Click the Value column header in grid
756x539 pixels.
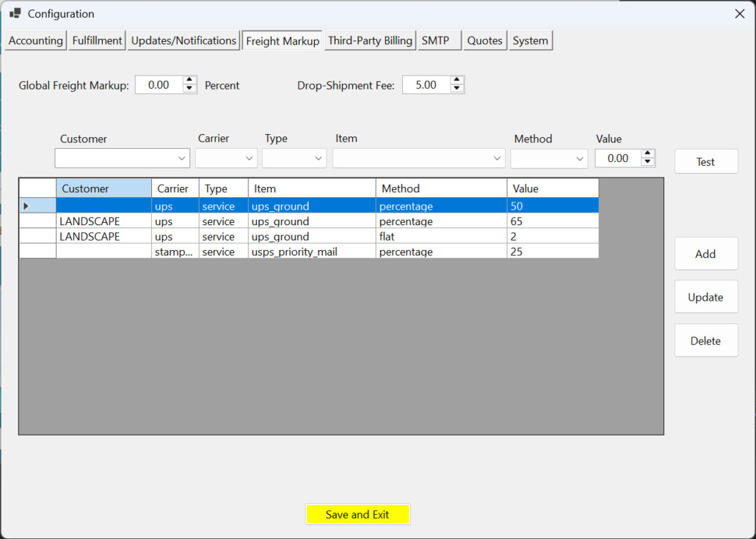pyautogui.click(x=553, y=188)
